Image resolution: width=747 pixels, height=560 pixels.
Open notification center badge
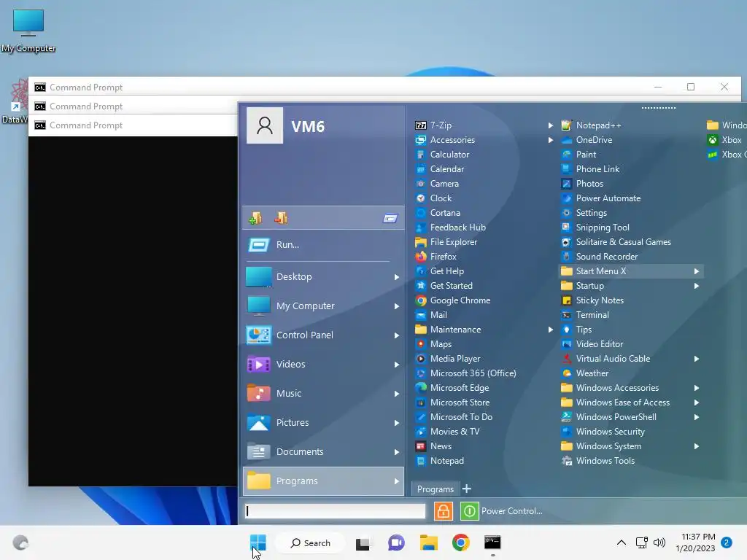[x=727, y=542]
